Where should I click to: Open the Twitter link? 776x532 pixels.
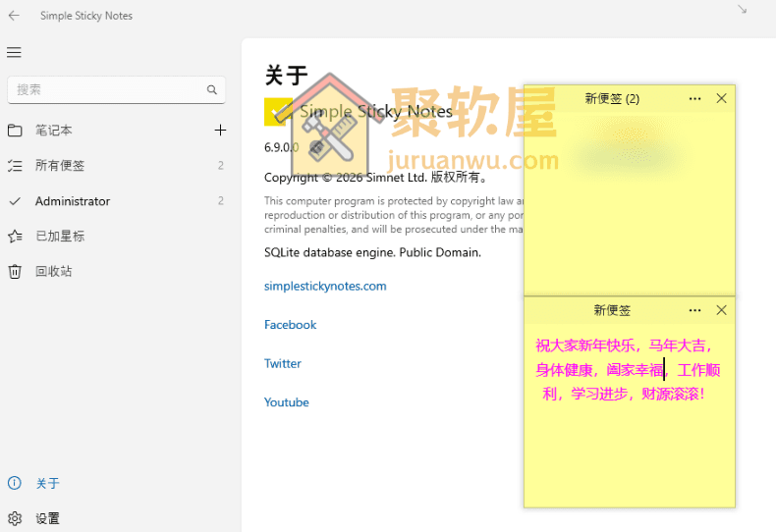283,363
